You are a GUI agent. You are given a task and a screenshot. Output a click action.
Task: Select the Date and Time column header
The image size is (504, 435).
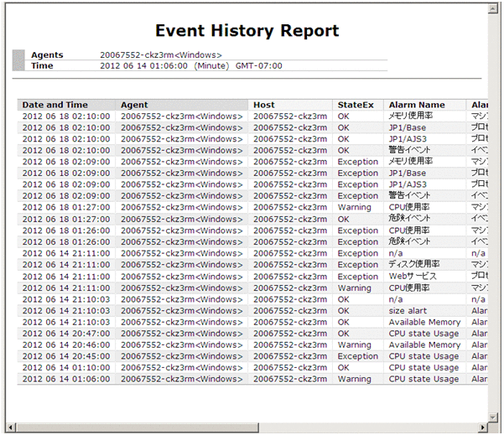click(55, 105)
